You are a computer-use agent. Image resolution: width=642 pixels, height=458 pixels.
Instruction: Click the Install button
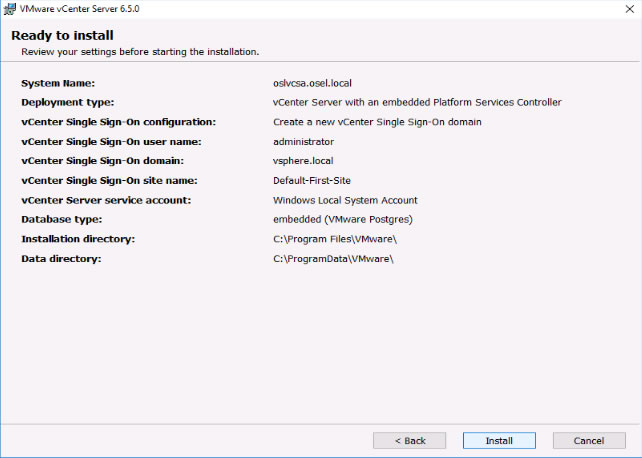tap(499, 440)
